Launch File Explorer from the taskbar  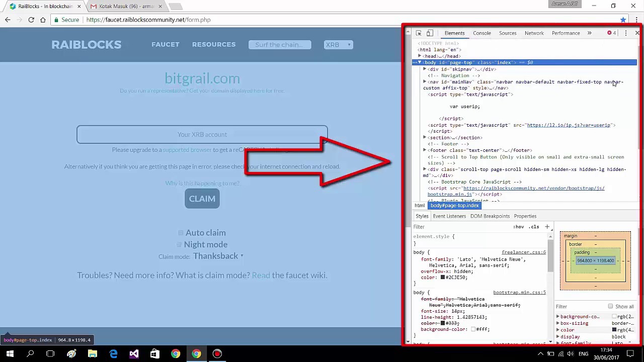point(93,354)
